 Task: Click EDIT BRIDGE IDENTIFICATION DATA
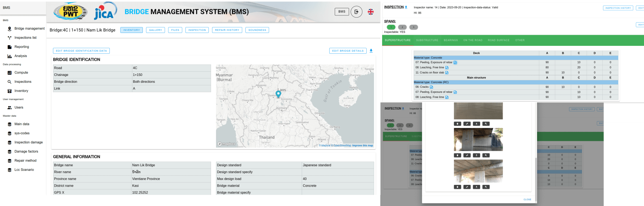pos(81,51)
